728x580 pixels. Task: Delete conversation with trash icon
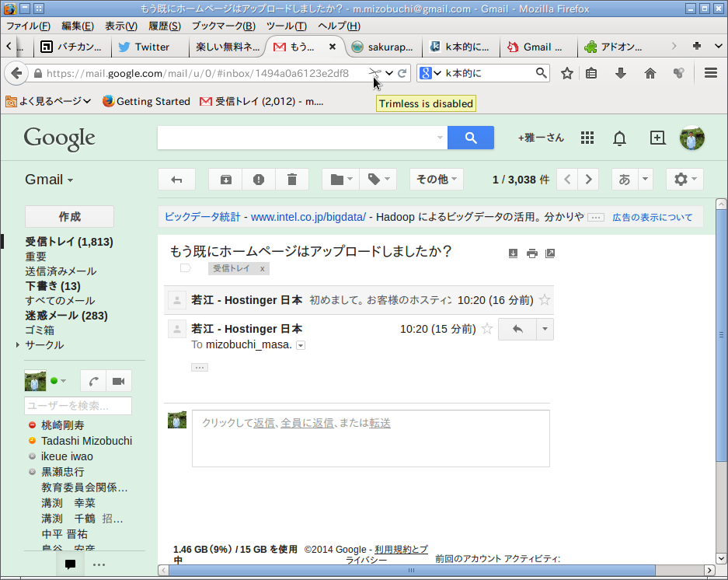click(292, 180)
